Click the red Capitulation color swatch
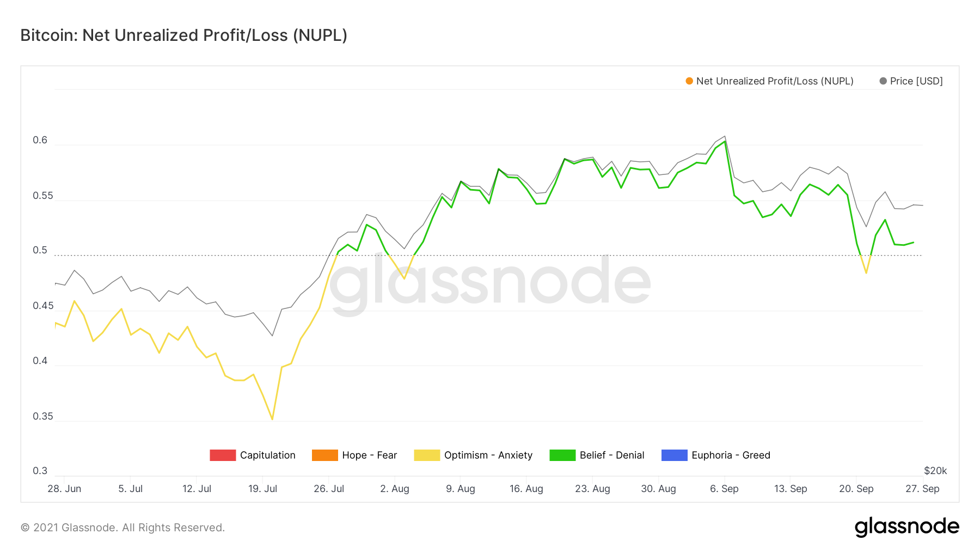Screen dimensions: 980x552 223,455
